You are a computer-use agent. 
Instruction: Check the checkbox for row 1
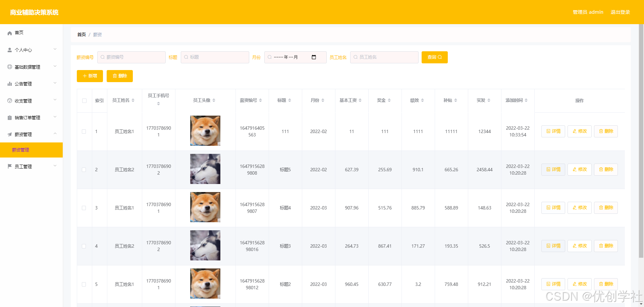(84, 131)
